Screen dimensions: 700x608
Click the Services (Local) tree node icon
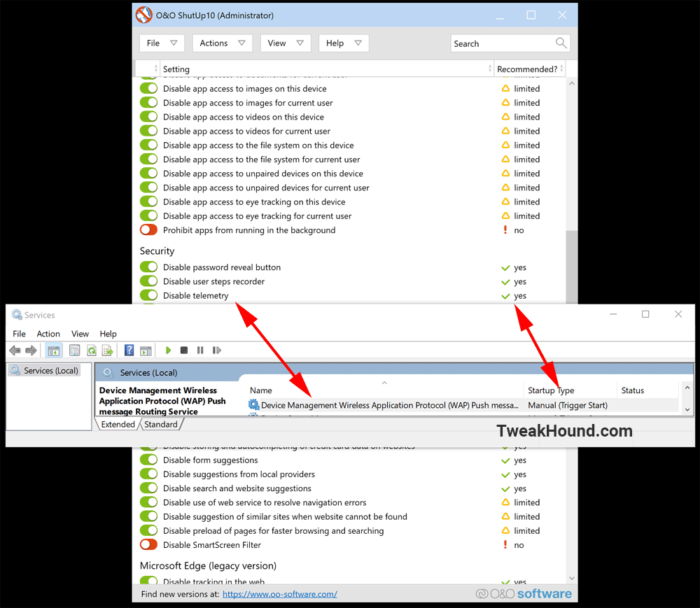15,370
